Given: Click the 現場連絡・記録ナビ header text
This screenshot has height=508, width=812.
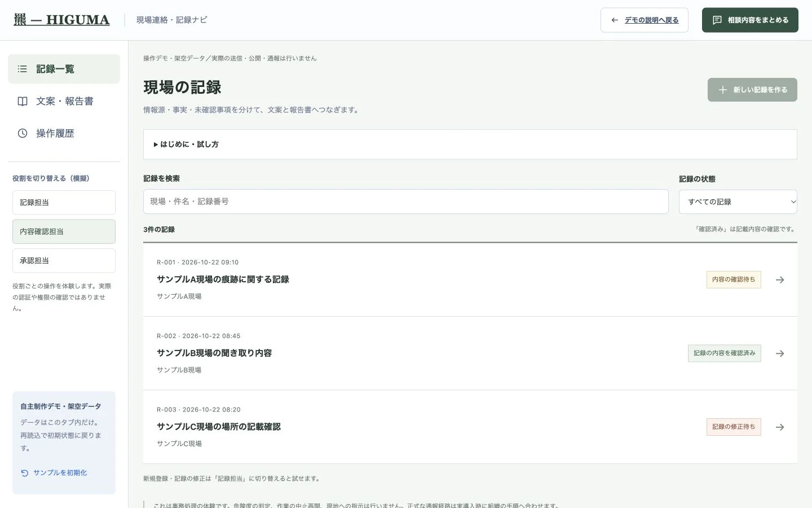Looking at the screenshot, I should coord(172,20).
